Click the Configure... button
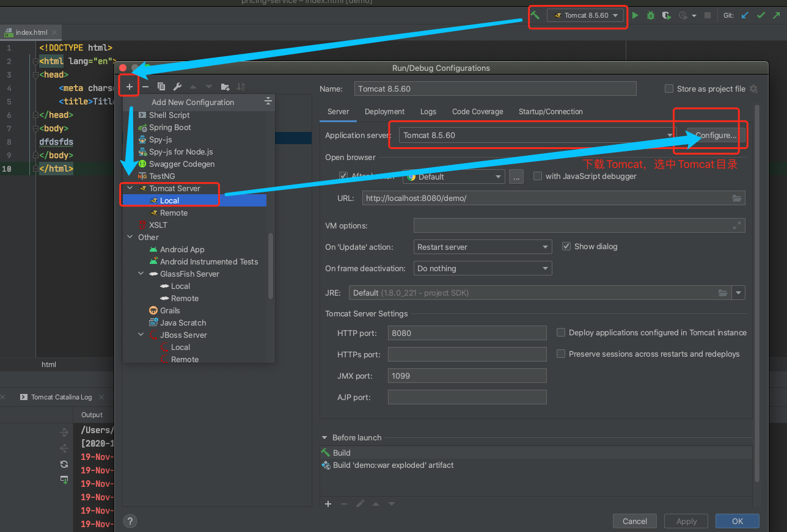Screen dimensions: 787x532 click(716, 135)
